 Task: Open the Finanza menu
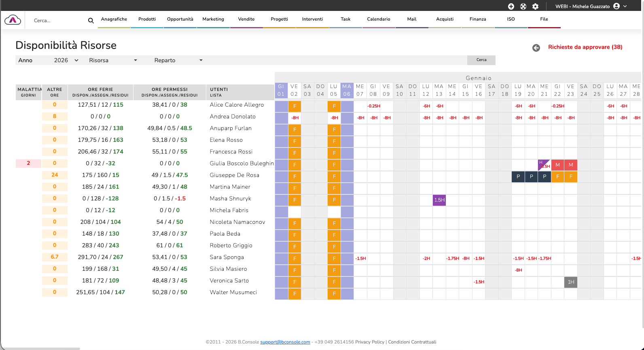coord(478,19)
